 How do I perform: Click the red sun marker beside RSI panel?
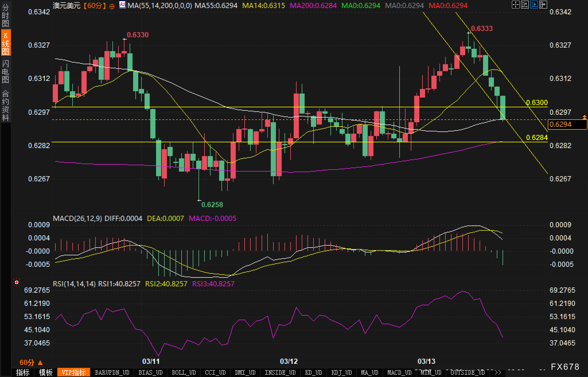pos(17,283)
